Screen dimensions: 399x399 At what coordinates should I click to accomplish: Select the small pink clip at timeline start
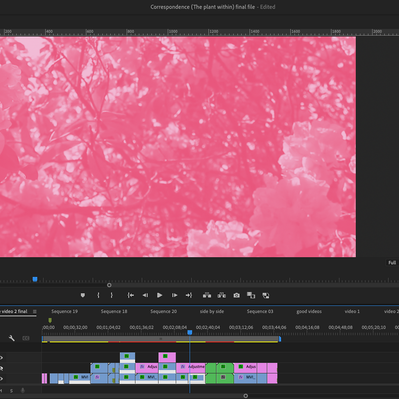coord(44,378)
